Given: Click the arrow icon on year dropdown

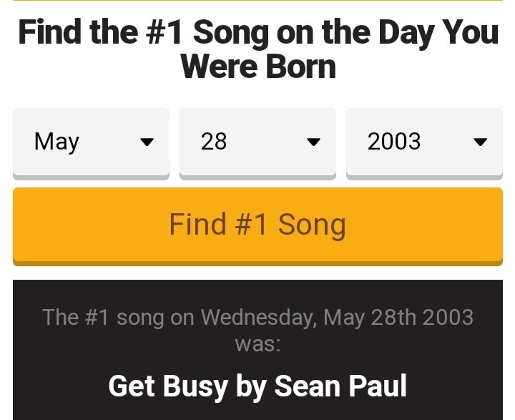Looking at the screenshot, I should click(x=480, y=142).
